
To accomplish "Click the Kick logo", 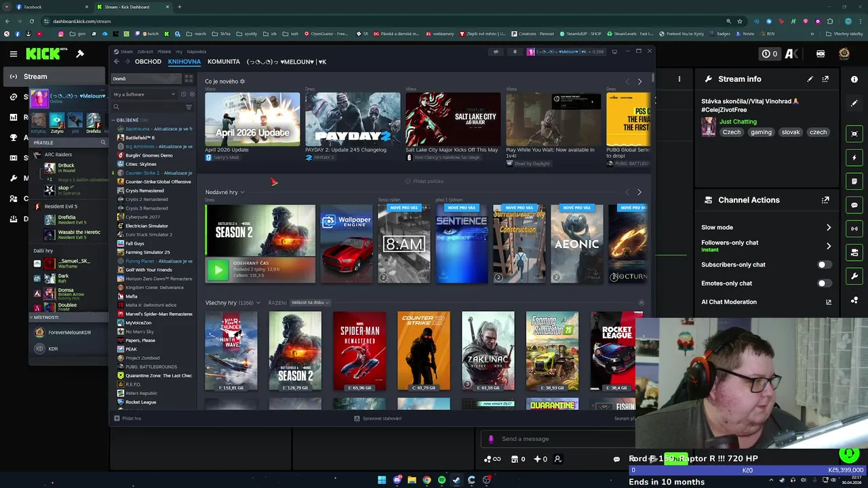I will point(43,54).
